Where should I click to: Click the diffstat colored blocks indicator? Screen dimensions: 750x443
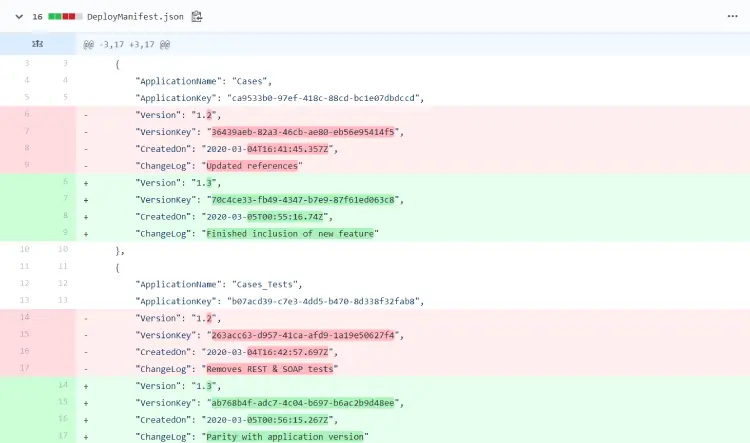(x=66, y=17)
